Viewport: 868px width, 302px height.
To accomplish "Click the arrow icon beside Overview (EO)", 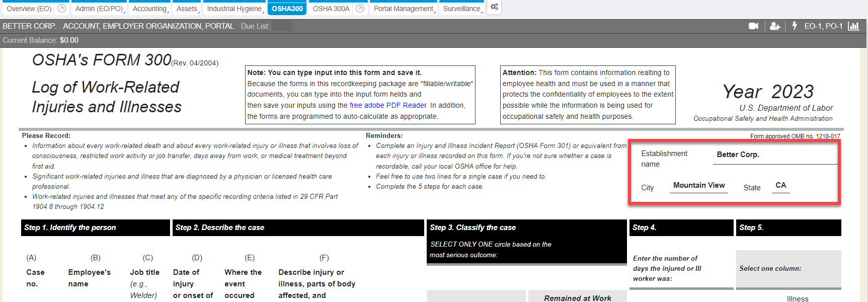I will (61, 9).
